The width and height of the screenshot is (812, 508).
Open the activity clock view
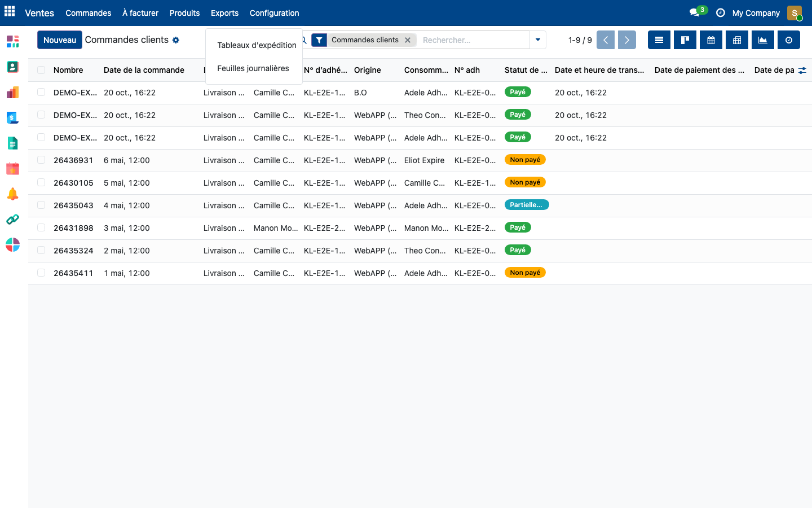tap(789, 40)
